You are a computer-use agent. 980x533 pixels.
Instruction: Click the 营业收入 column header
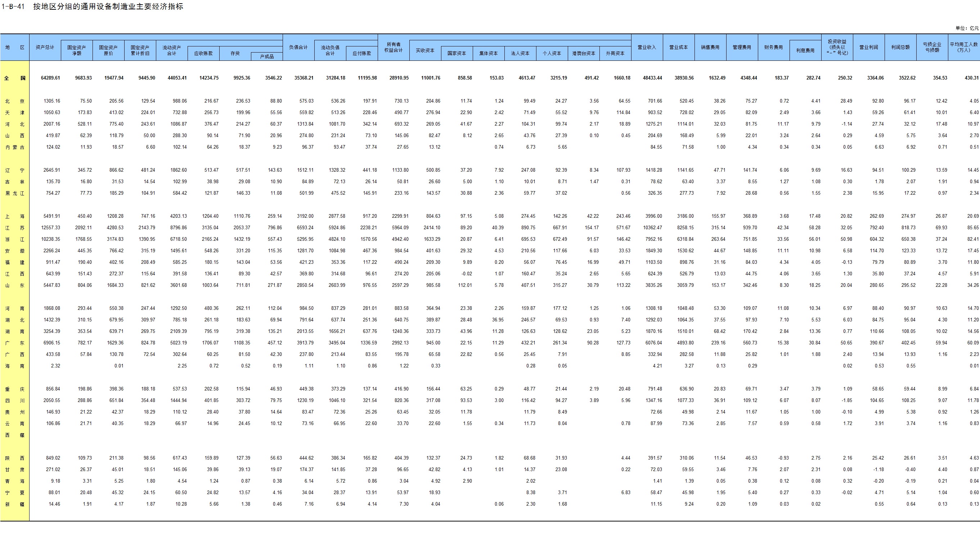coord(647,47)
